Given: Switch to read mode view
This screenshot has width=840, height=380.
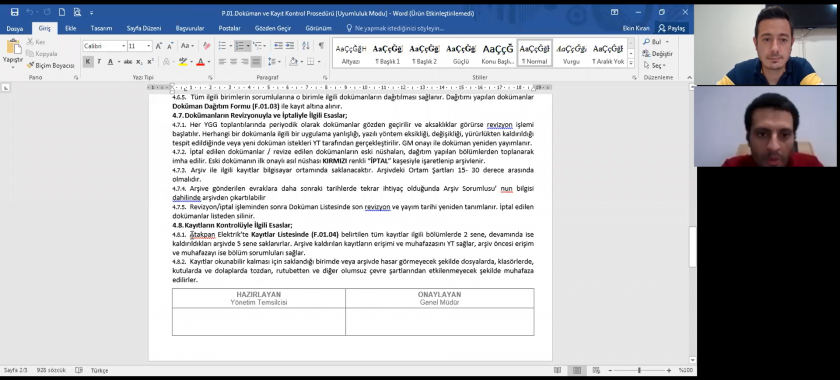Looking at the screenshot, I should (x=558, y=370).
